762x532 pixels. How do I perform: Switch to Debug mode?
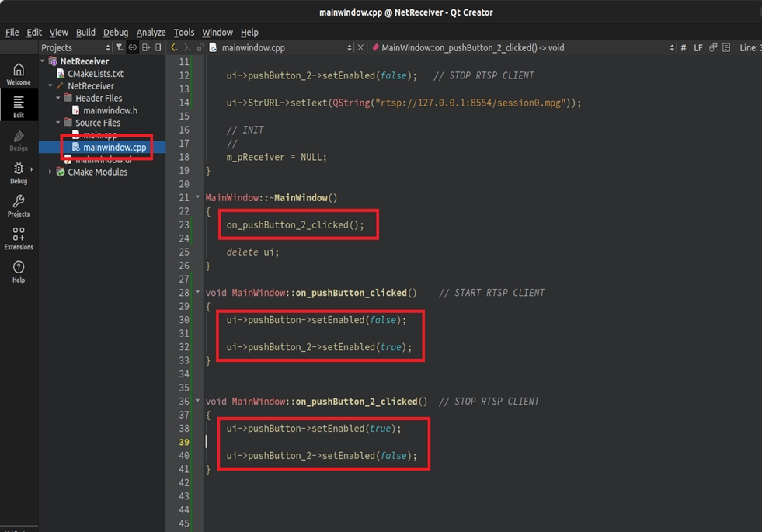point(19,173)
